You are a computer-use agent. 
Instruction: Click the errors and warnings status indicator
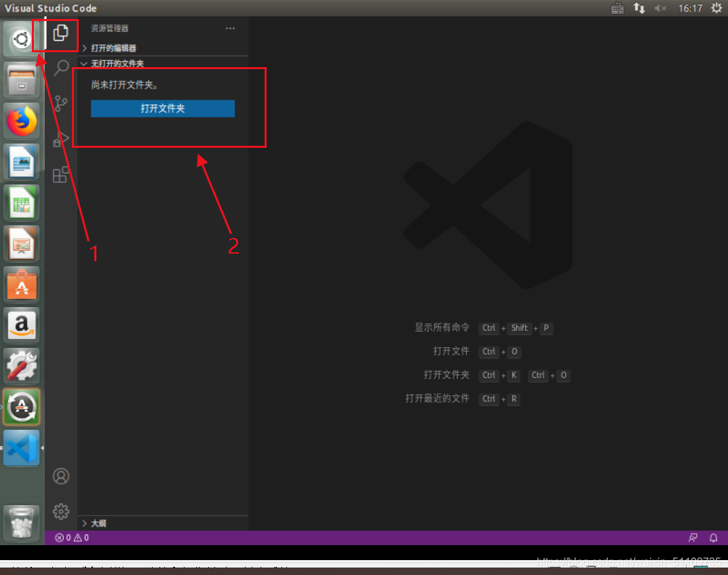coord(72,538)
